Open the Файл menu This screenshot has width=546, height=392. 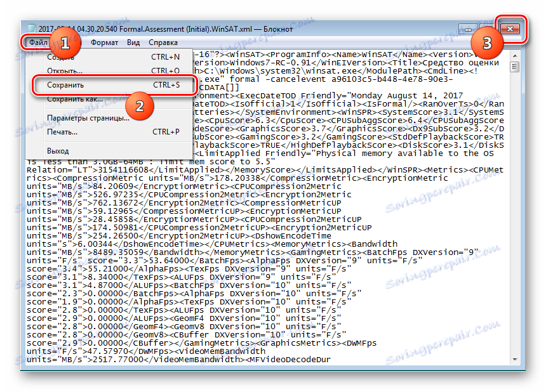(x=38, y=42)
